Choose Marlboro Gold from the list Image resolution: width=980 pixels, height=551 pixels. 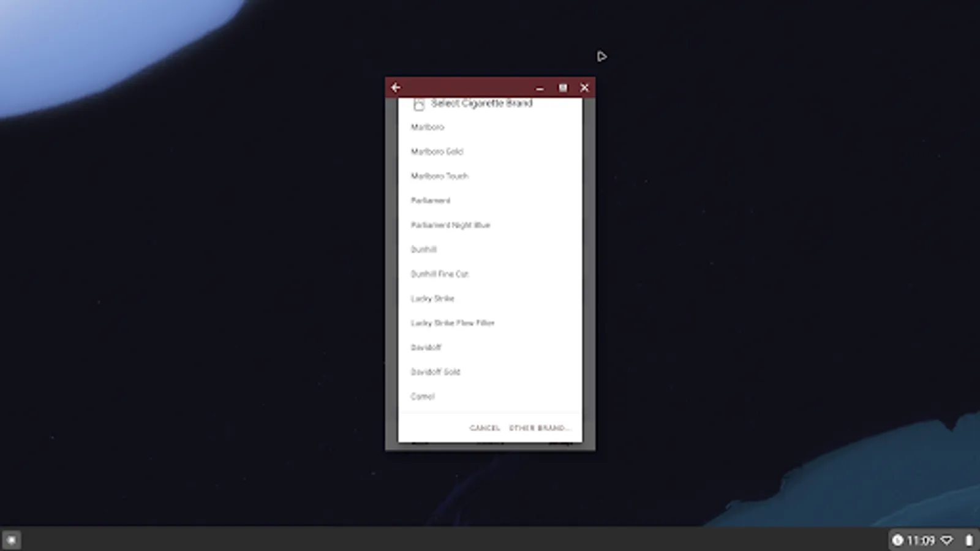point(490,151)
